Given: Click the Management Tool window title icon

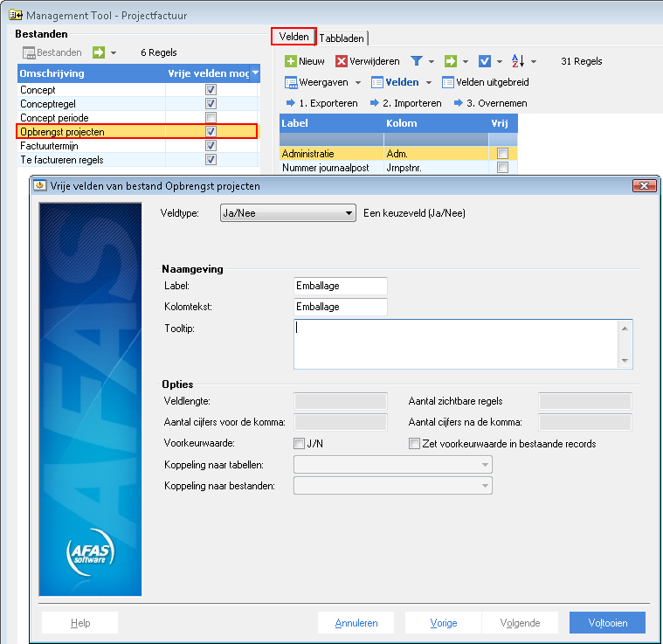Looking at the screenshot, I should (x=16, y=15).
